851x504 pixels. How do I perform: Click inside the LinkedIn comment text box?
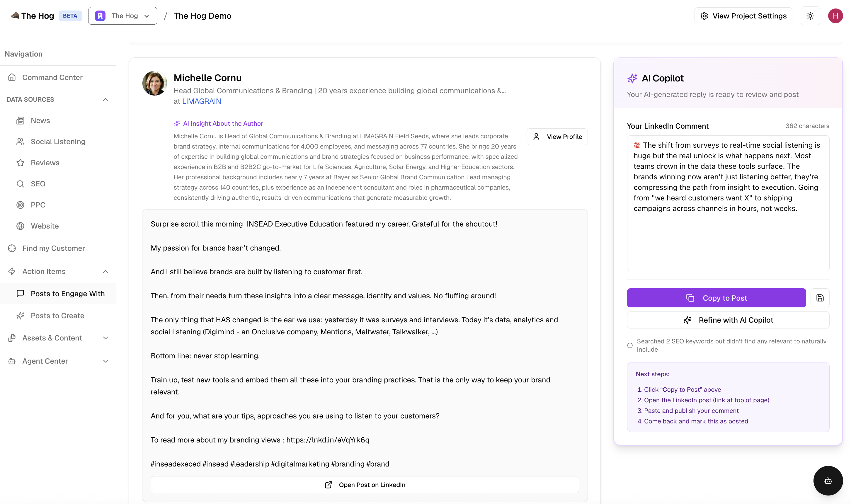[728, 204]
